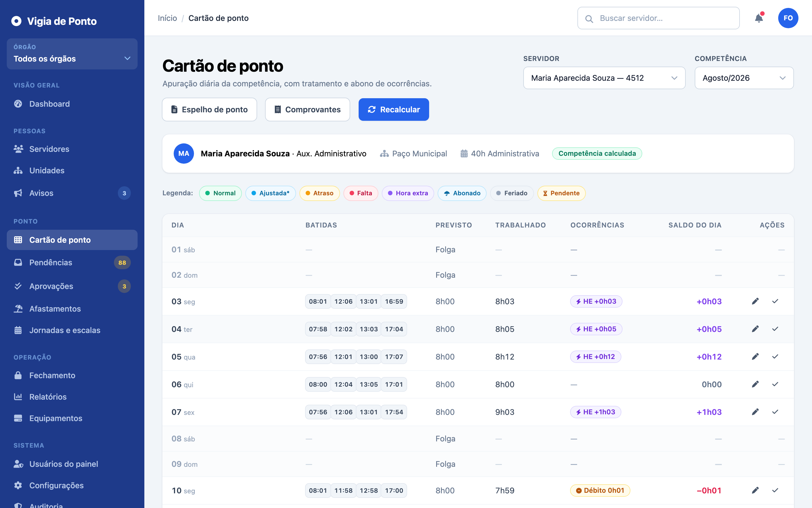Approve the 06 qui row checkmark
The image size is (812, 508).
coord(775,384)
